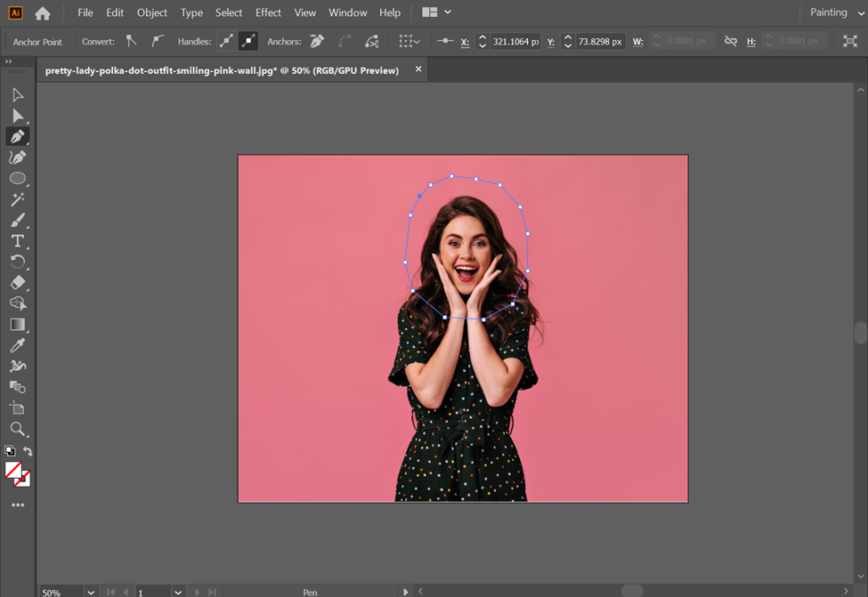Convert selected anchor points to smooth
Screen dimensions: 868x597
point(158,42)
